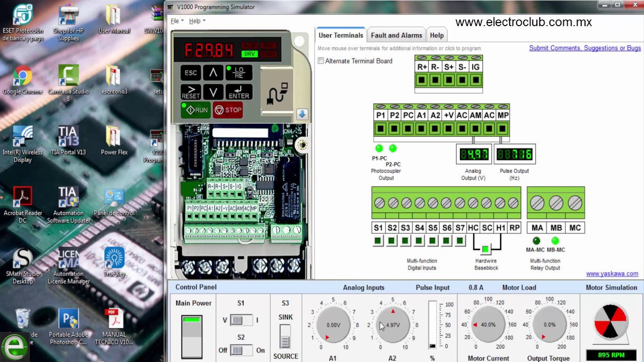
Task: Toggle the green square under terminal S2
Action: point(391,241)
